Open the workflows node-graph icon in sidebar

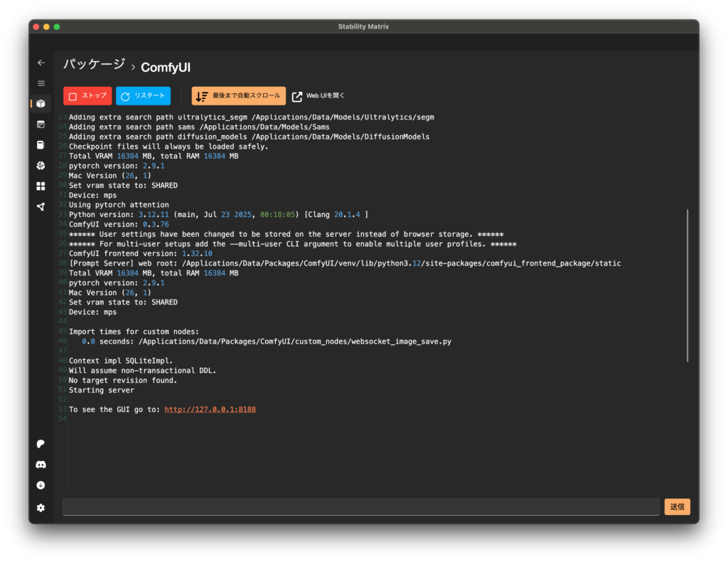tap(41, 207)
